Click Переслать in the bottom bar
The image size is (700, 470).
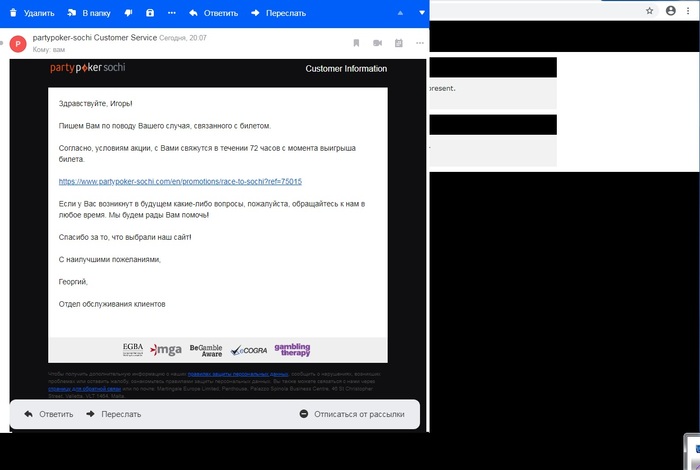coord(113,414)
